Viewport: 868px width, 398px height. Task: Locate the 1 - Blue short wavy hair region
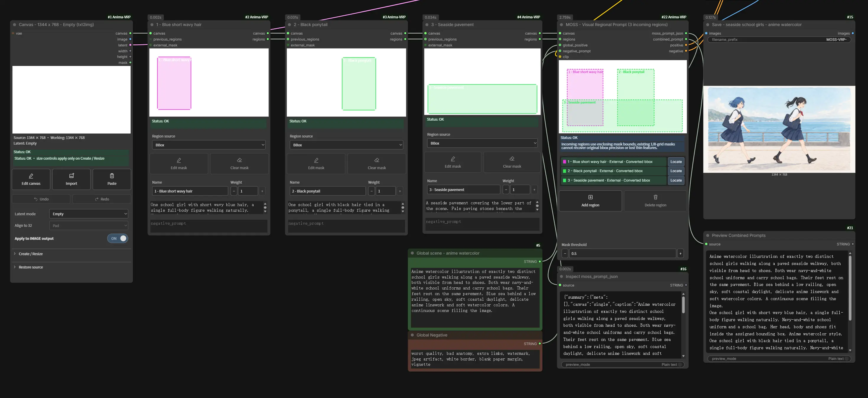676,162
